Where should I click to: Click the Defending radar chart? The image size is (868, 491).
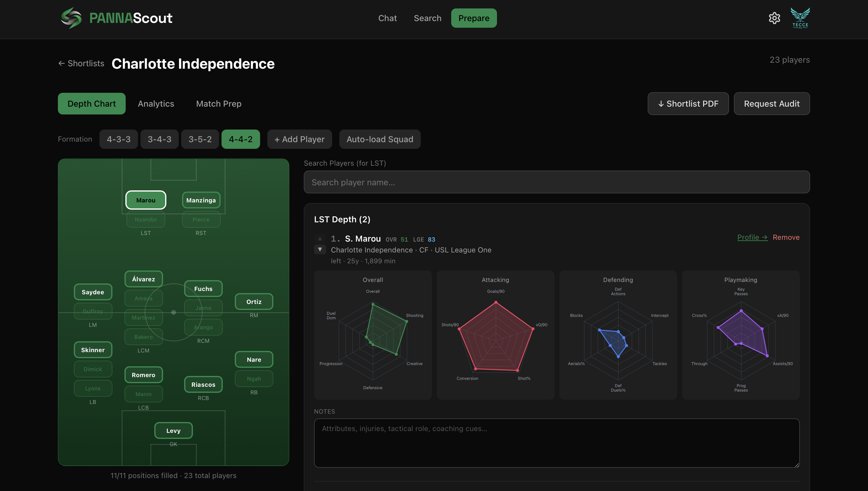618,335
